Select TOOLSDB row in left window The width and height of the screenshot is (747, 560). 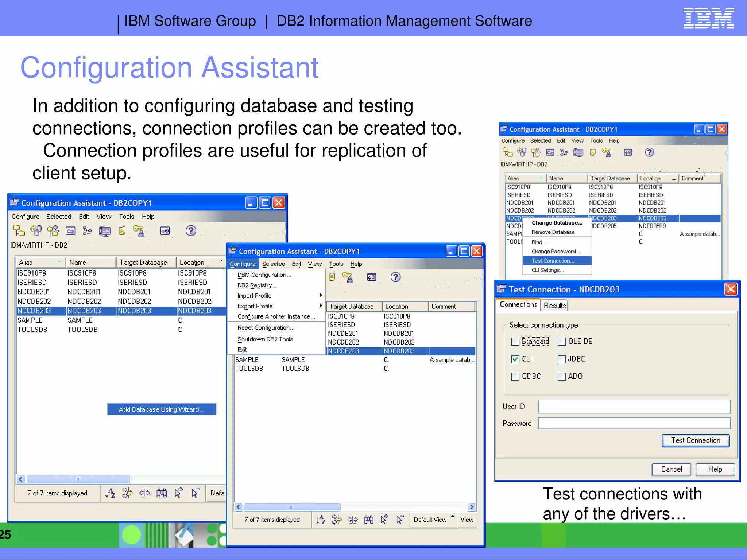click(x=121, y=330)
